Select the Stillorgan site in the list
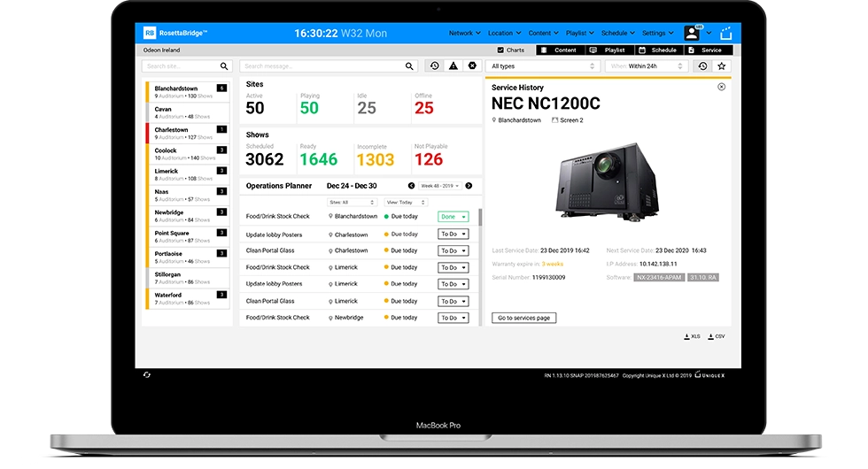The width and height of the screenshot is (868, 469). [188, 278]
